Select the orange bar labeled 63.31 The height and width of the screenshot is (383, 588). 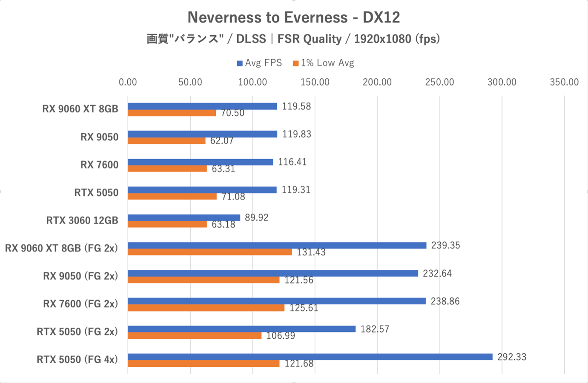pyautogui.click(x=167, y=169)
